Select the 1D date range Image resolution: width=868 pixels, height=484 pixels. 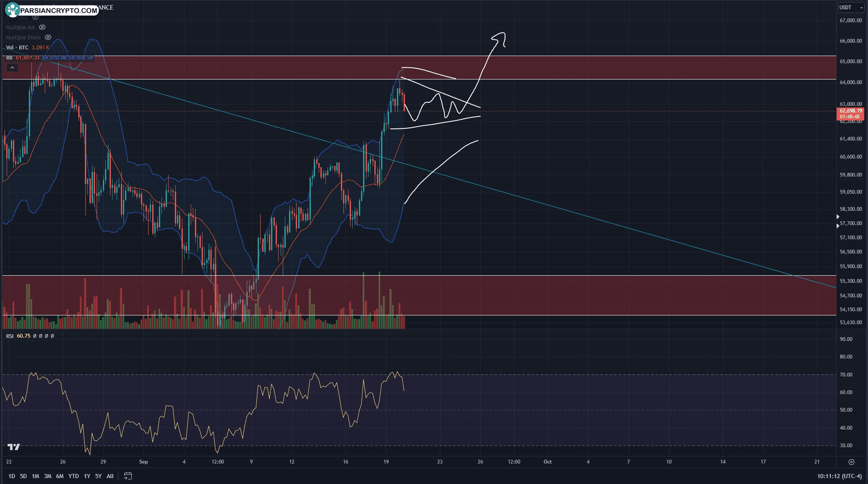point(12,476)
